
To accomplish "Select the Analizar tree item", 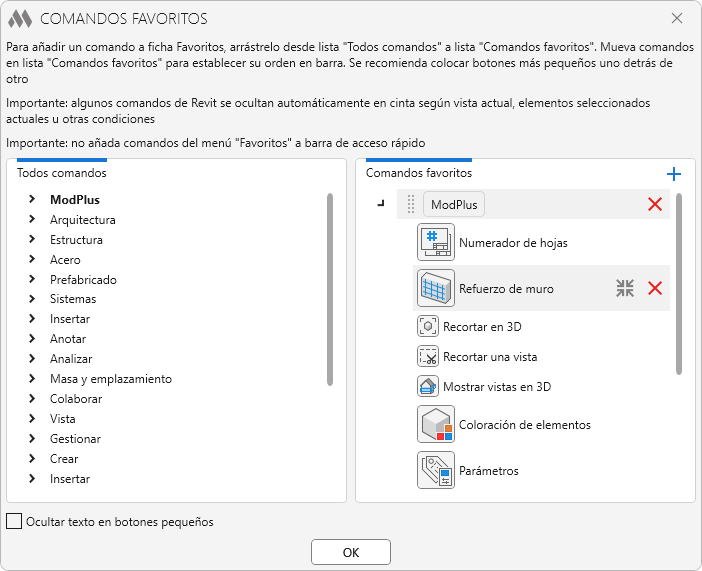I will coord(71,359).
